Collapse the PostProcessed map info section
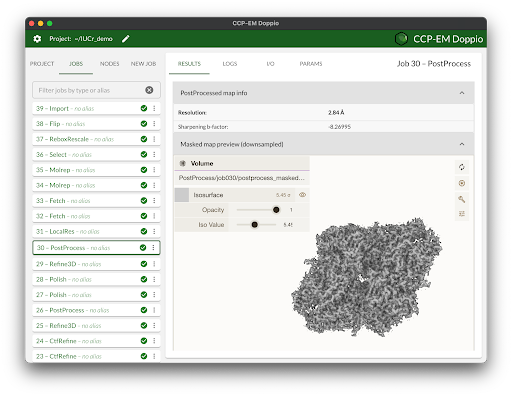This screenshot has height=396, width=512. pos(462,93)
